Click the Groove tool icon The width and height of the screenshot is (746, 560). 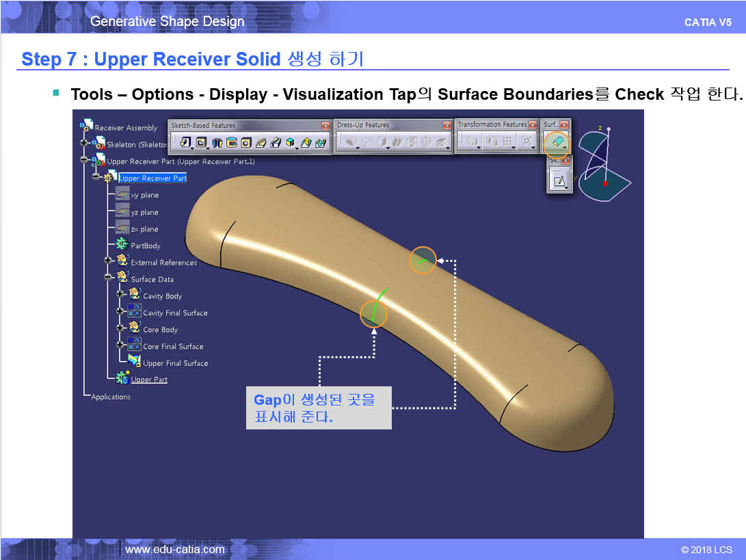(x=232, y=142)
